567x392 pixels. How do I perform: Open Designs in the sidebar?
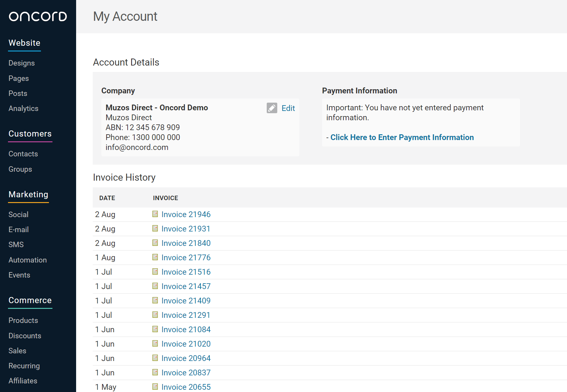pos(21,63)
